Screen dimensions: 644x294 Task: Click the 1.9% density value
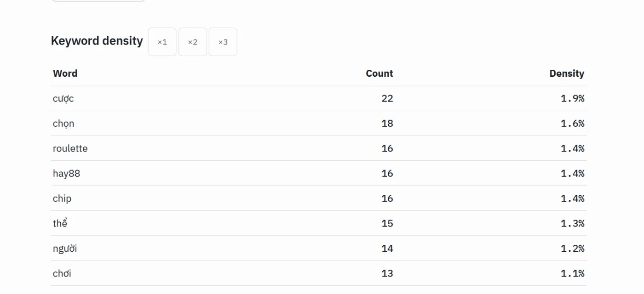pos(573,98)
